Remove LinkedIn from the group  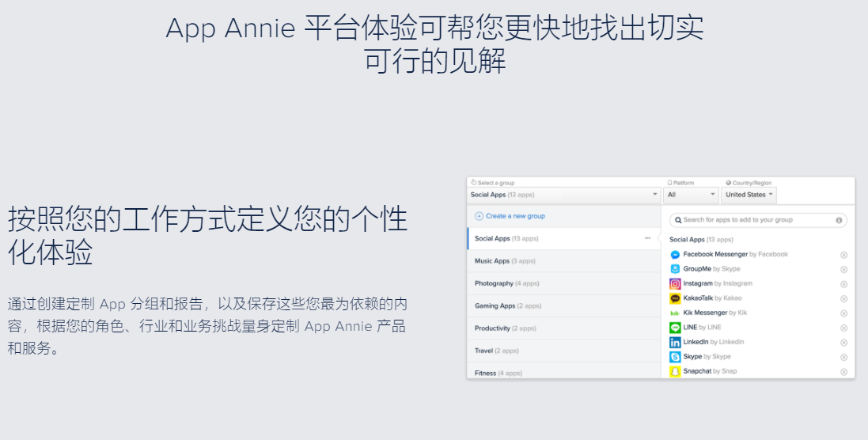(843, 343)
